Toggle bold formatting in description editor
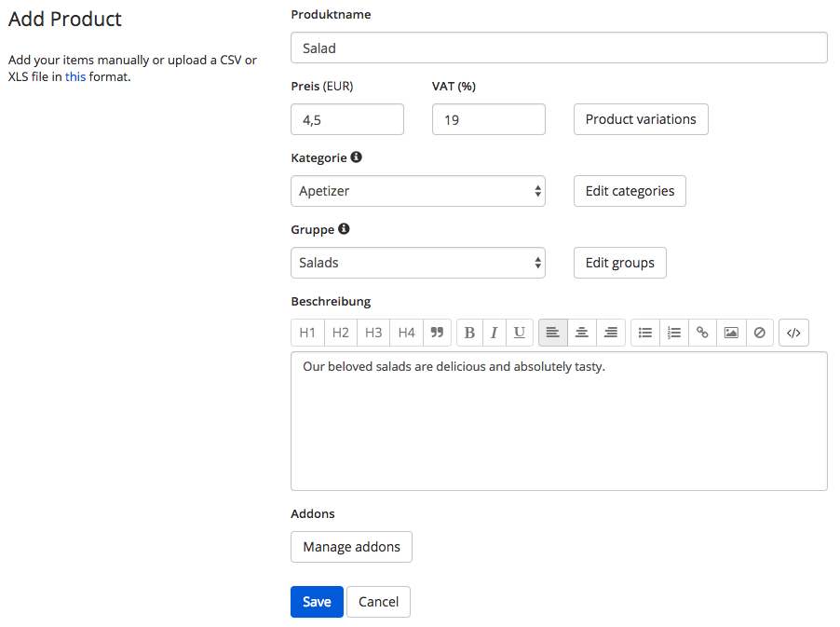This screenshot has height=627, width=840. pos(469,333)
